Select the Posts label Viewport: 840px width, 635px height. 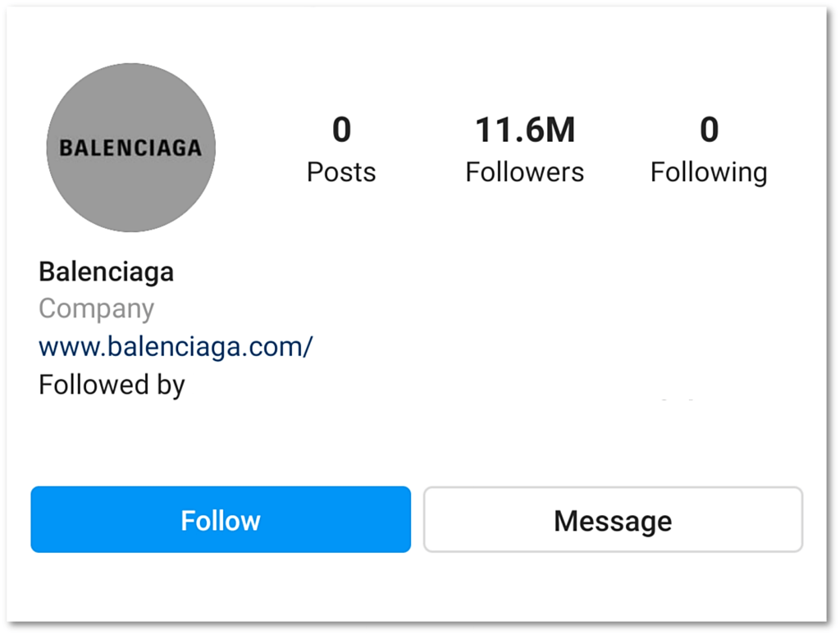tap(341, 171)
